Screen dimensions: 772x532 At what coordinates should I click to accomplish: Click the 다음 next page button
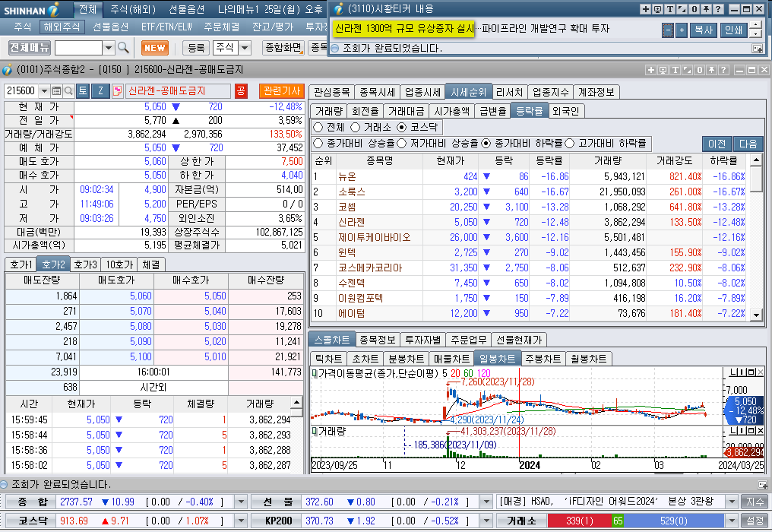click(x=748, y=144)
